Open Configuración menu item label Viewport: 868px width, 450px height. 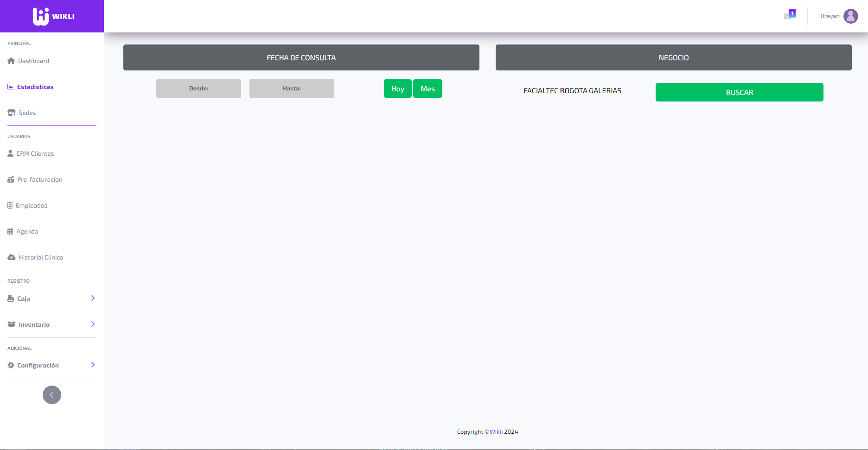[38, 365]
